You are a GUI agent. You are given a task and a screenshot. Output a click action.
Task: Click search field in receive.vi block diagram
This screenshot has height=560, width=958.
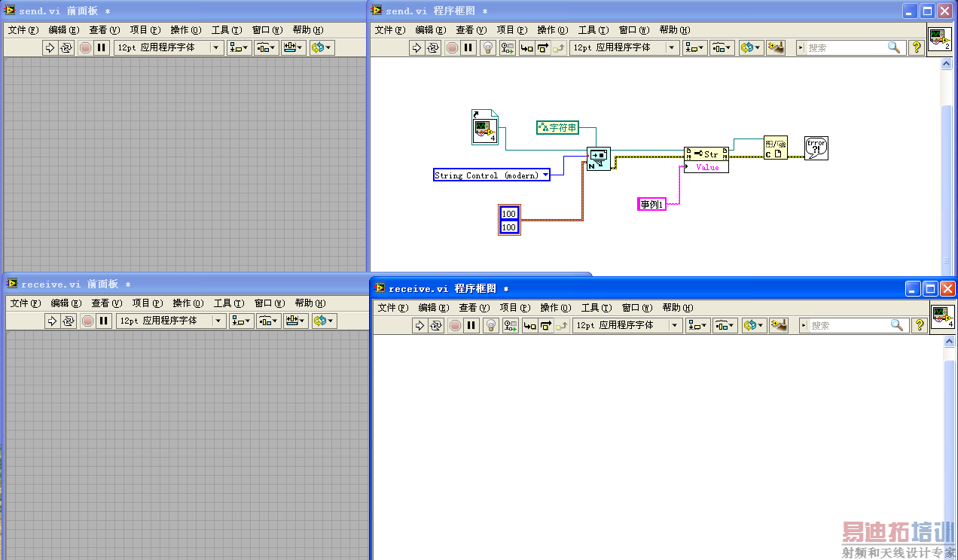coord(854,325)
